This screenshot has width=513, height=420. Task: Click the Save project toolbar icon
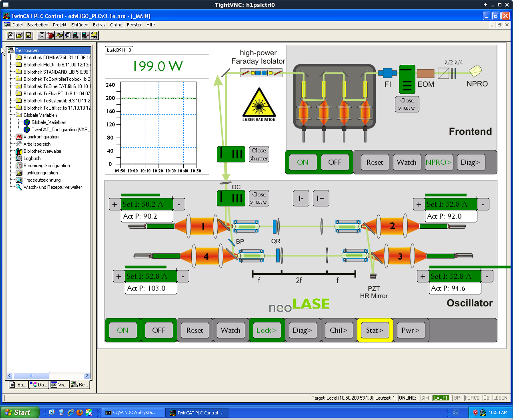(28, 36)
